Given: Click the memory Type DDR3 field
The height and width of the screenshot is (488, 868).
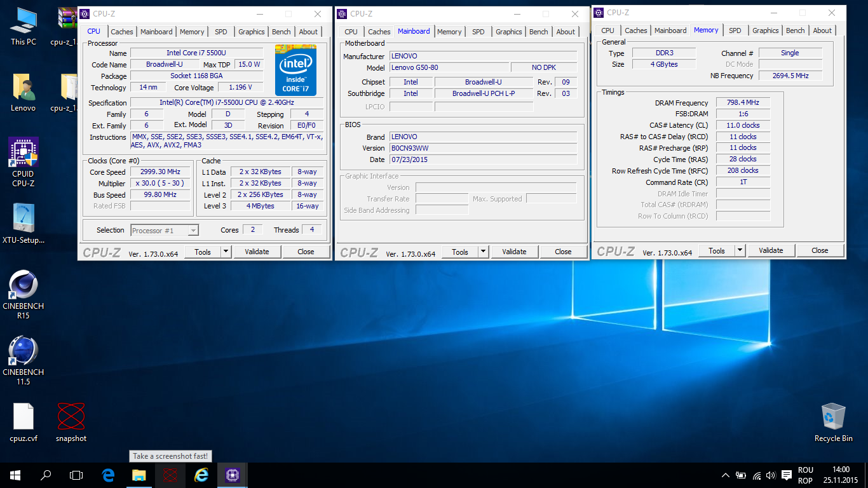Looking at the screenshot, I should [664, 53].
